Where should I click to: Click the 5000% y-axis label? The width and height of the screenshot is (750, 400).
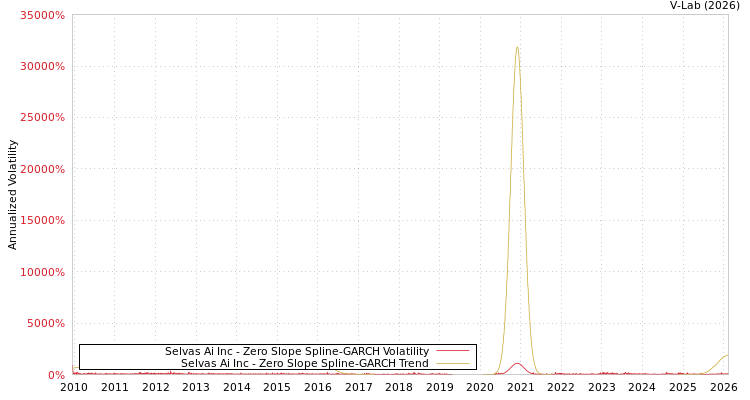tap(45, 323)
